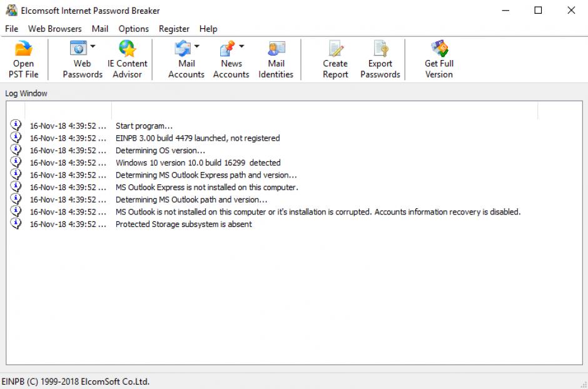
Task: Open the Mail menu
Action: click(x=99, y=29)
